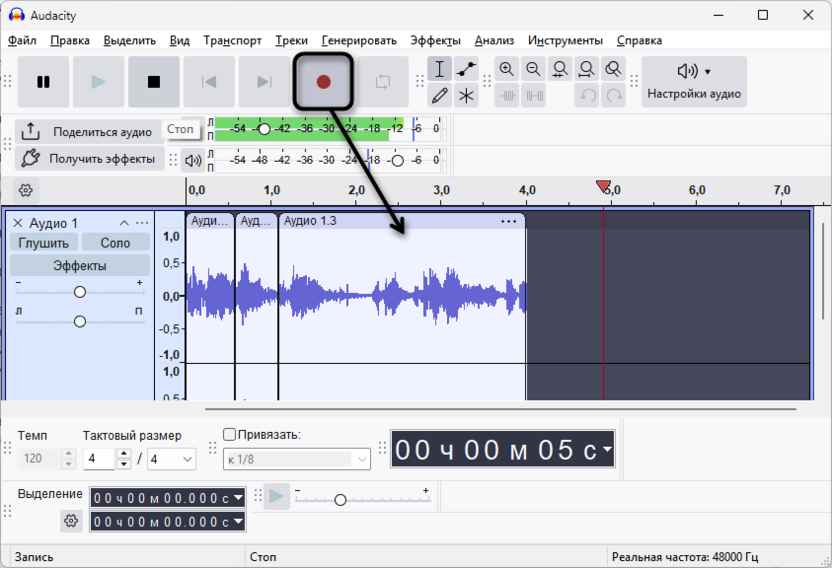
Task: Open the Генерировать menu
Action: (359, 40)
